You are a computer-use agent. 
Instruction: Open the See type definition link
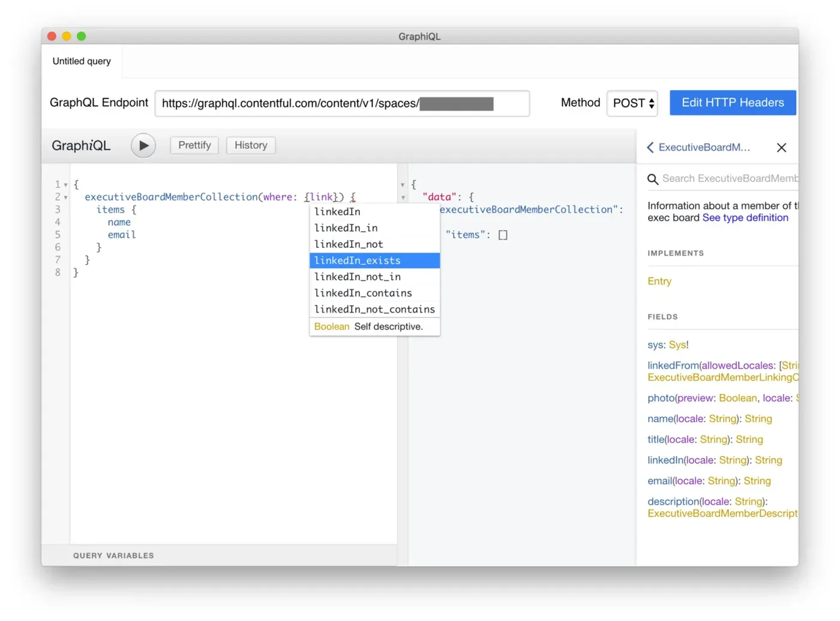745,217
